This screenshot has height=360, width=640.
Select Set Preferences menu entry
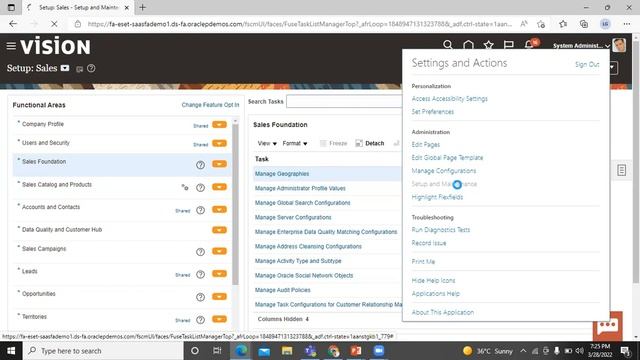(x=433, y=112)
